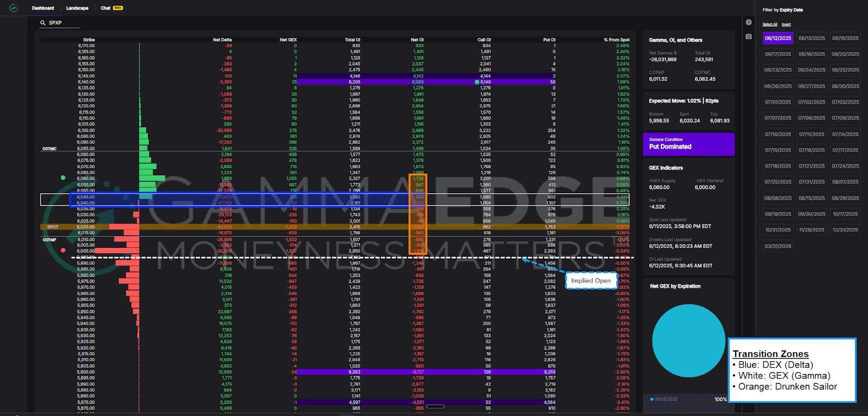Viewport: 868px width, 416px height.
Task: Click the yellow Beta badge next to Chat
Action: (118, 8)
